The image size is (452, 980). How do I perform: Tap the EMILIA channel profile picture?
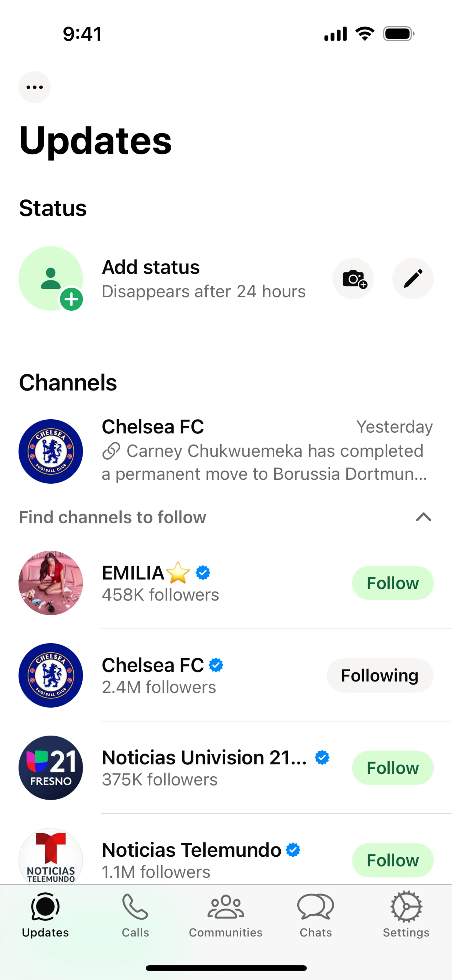[51, 583]
